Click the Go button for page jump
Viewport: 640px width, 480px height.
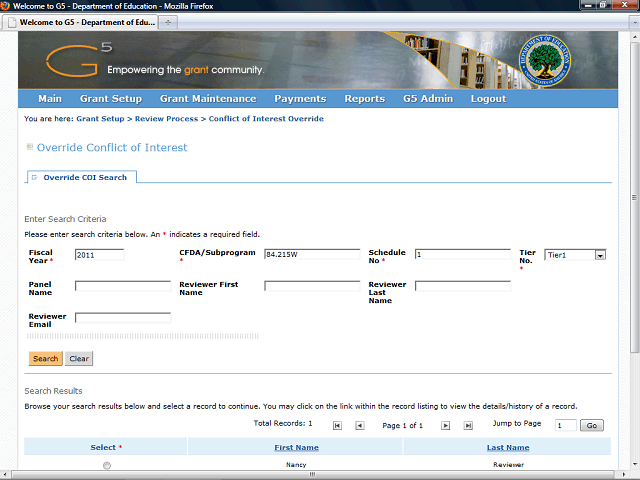pyautogui.click(x=592, y=425)
